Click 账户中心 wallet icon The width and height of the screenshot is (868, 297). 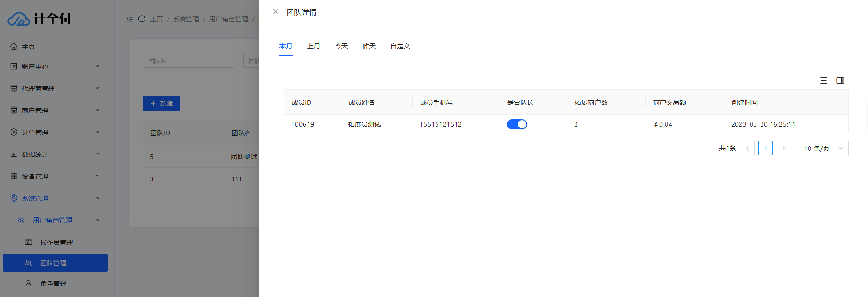coord(14,66)
